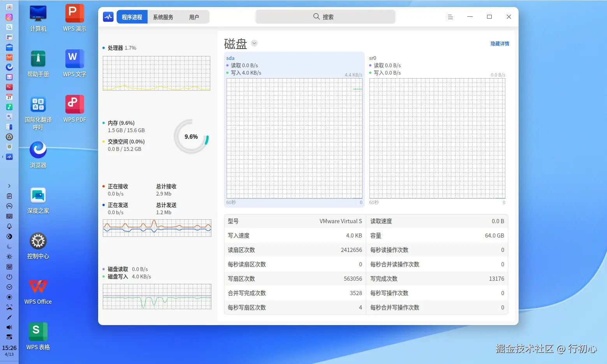Launch the 浏览器 desktop icon
Screen dimensions: 607x364
coord(38,155)
